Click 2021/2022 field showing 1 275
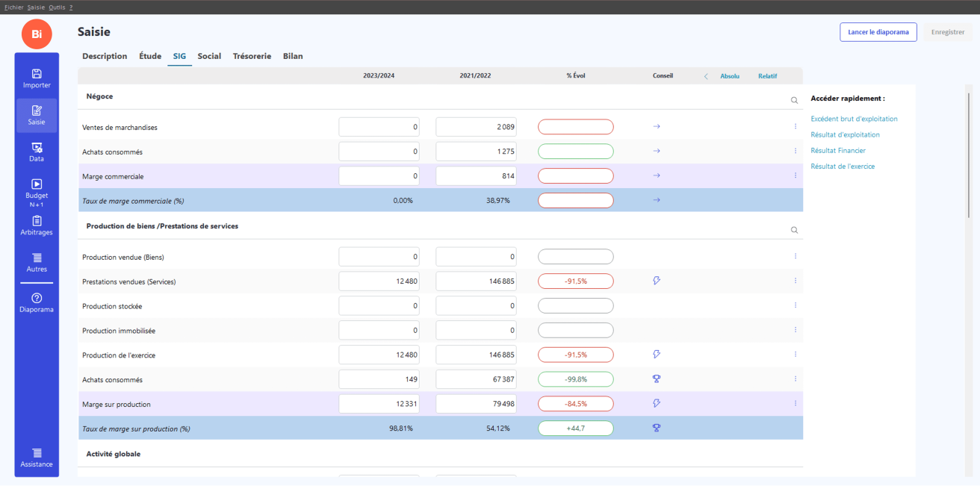980x486 pixels. point(477,152)
